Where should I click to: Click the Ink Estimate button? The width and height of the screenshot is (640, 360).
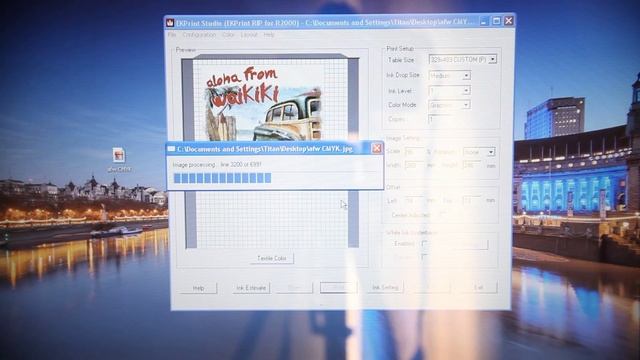click(251, 288)
